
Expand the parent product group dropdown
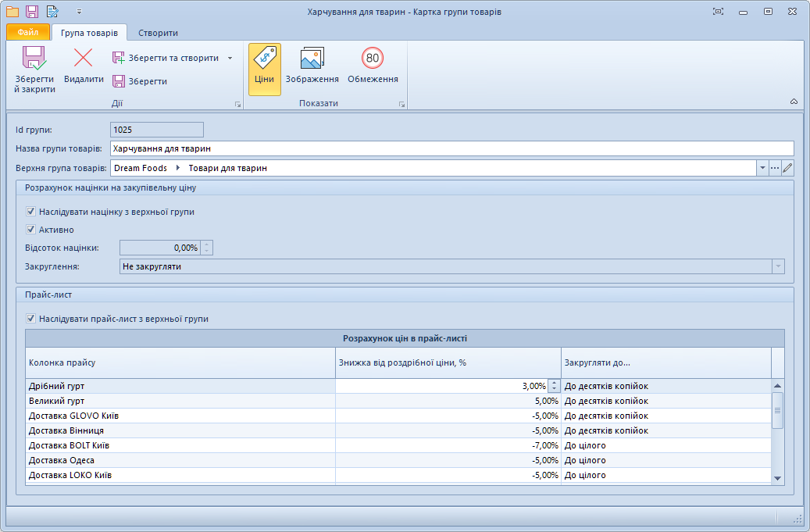point(762,168)
